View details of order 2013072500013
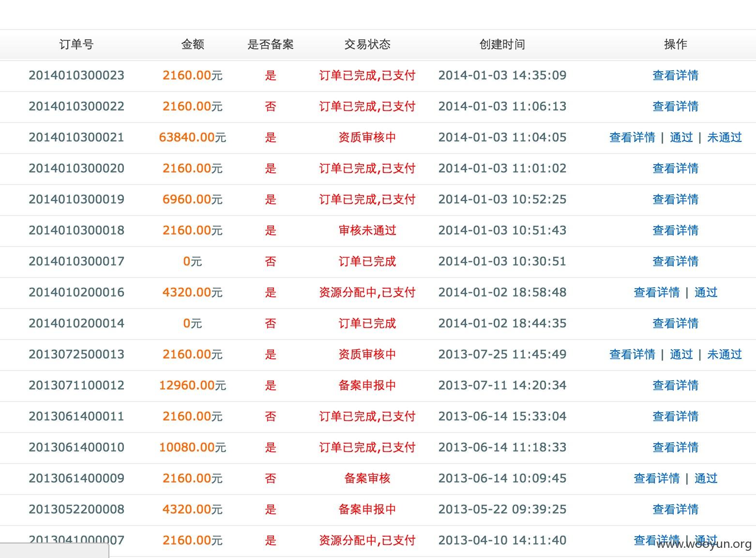756x558 pixels. pos(632,355)
